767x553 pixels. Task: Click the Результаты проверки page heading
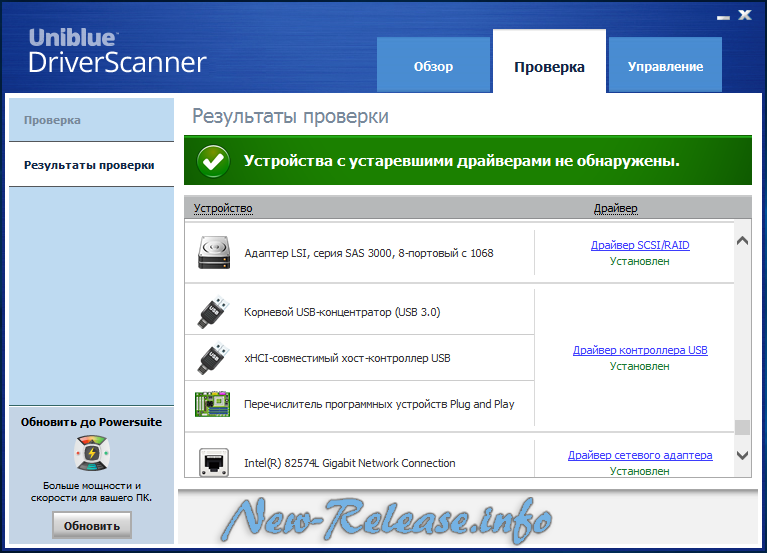pos(290,116)
